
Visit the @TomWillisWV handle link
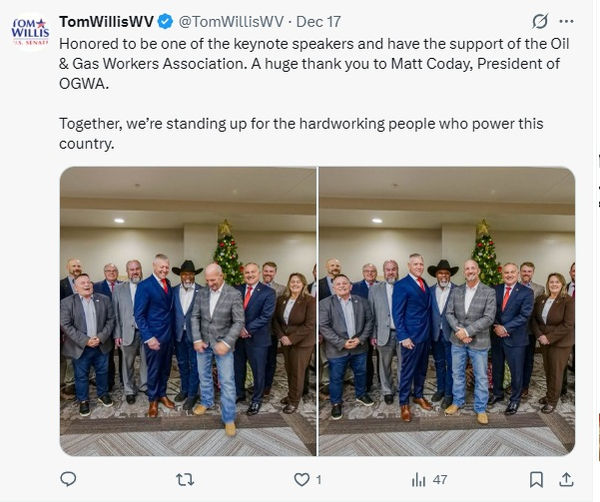[231, 22]
